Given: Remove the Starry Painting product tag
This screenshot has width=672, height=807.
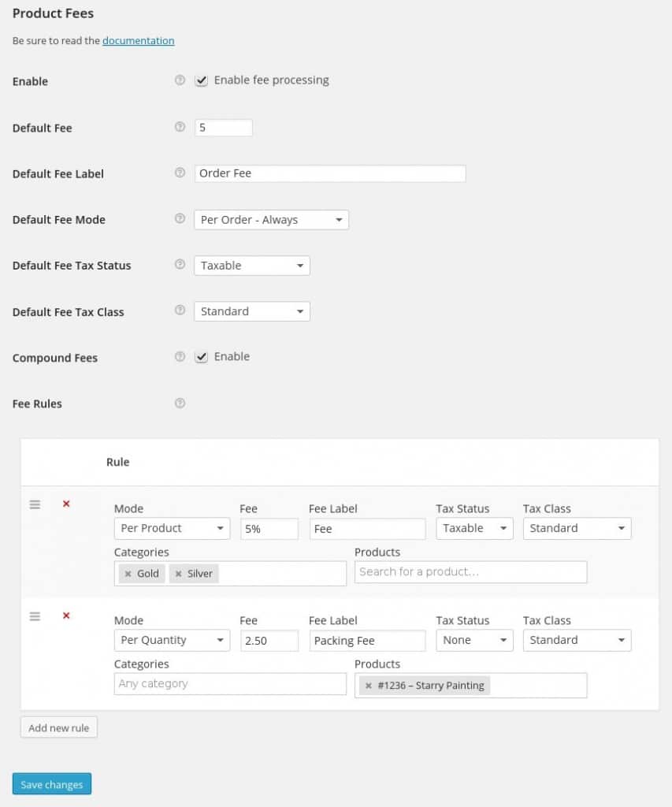Looking at the screenshot, I should pyautogui.click(x=369, y=686).
